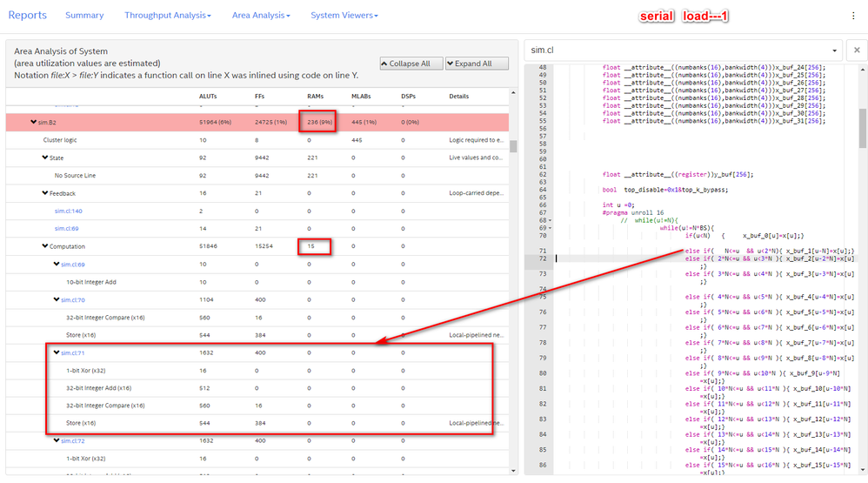
Task: Go to the Summary tab
Action: [84, 16]
